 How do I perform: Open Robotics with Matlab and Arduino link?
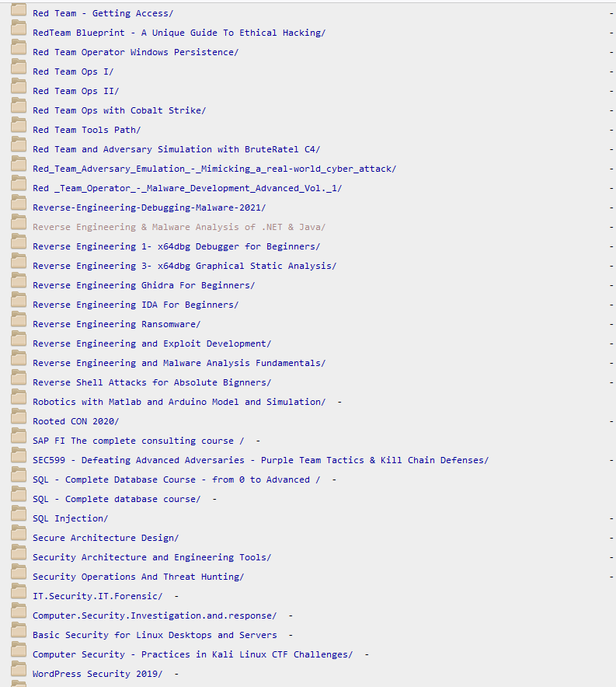179,402
